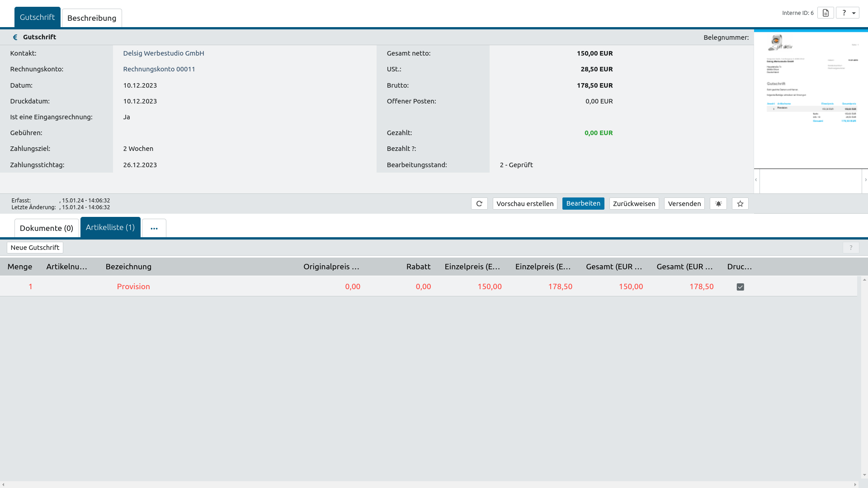Click the alarm bell reminder icon
Image resolution: width=868 pixels, height=488 pixels.
coord(718,204)
